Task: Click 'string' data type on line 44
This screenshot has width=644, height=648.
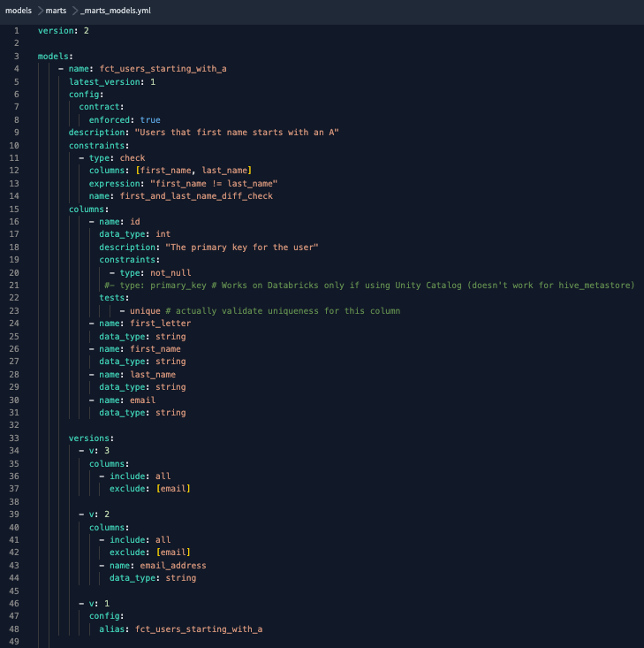Action: click(x=181, y=578)
